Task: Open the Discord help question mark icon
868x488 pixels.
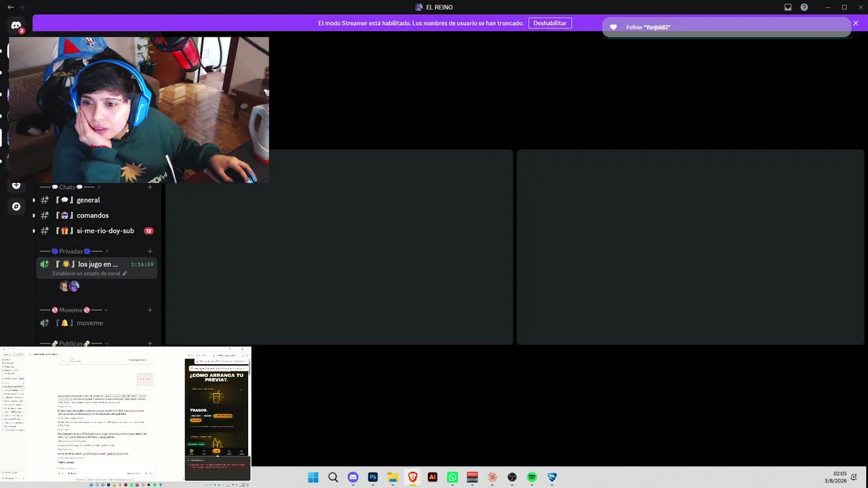Action: [x=804, y=7]
